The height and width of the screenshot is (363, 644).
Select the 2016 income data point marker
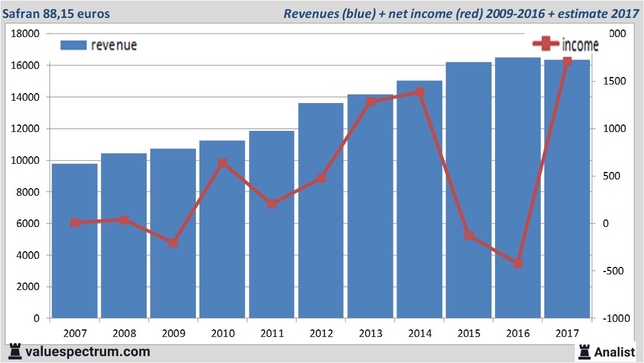pyautogui.click(x=518, y=263)
